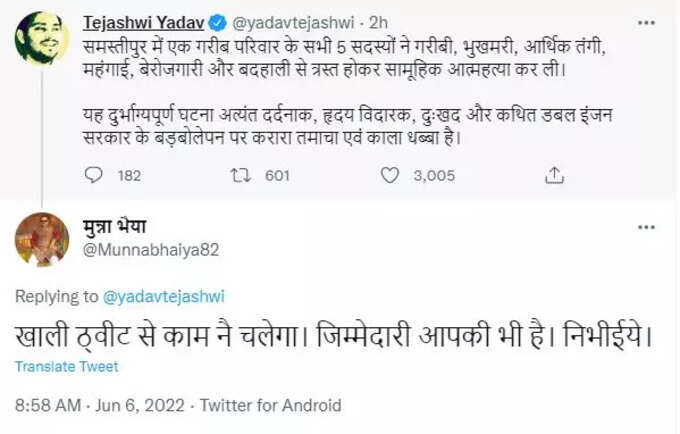Click the 601 retweets count
This screenshot has height=434, width=680.
pos(277,176)
